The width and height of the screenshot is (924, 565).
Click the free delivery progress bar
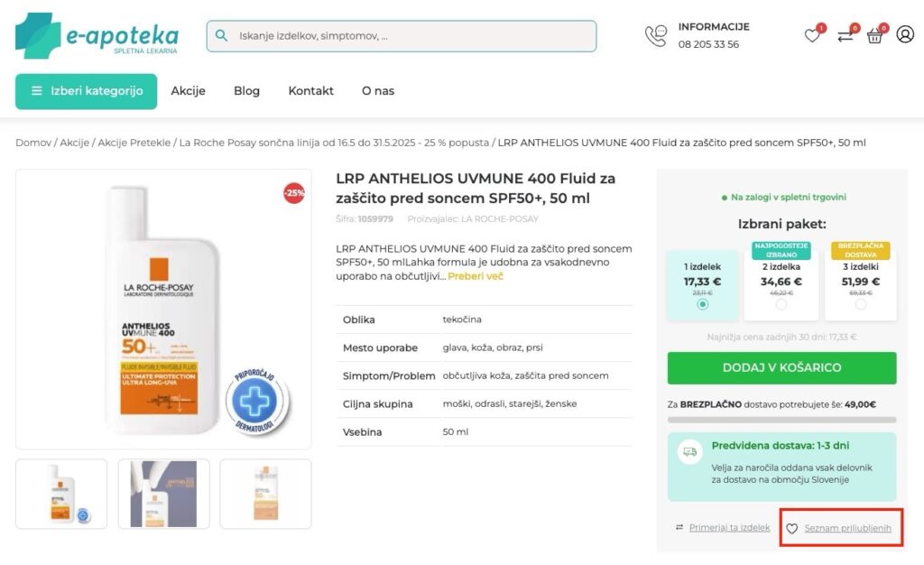point(781,420)
